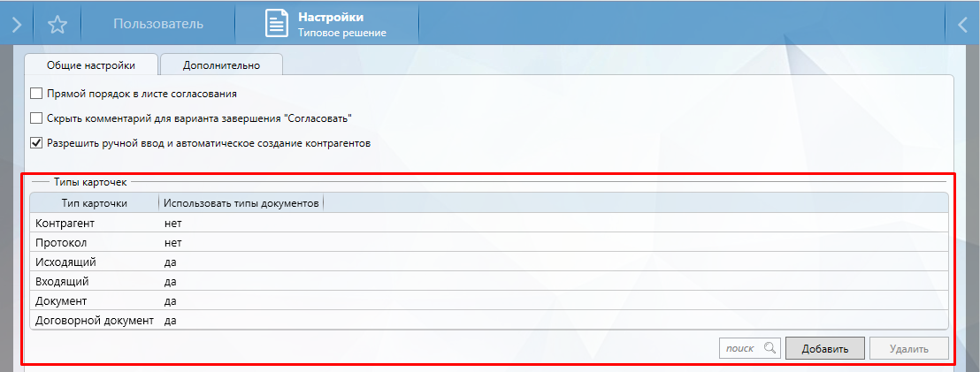The width and height of the screenshot is (980, 372).
Task: Expand the left sidebar chevron
Action: pyautogui.click(x=16, y=25)
